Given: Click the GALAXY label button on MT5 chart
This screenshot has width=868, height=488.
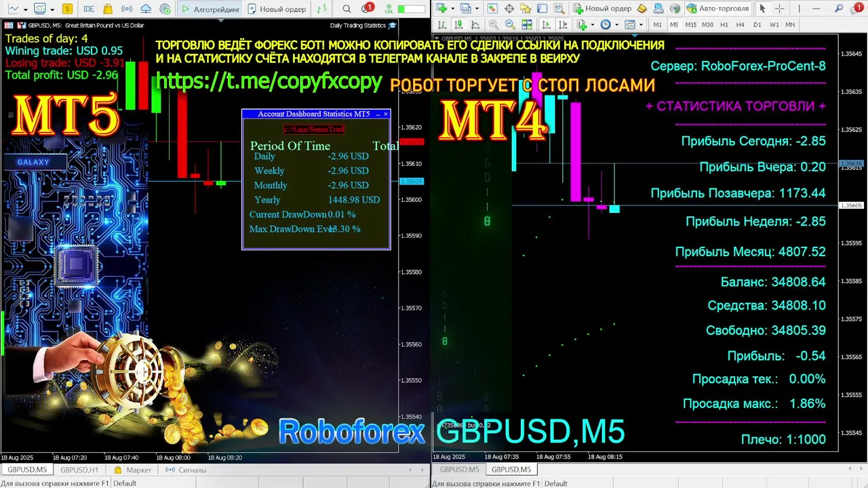Looking at the screenshot, I should [35, 162].
